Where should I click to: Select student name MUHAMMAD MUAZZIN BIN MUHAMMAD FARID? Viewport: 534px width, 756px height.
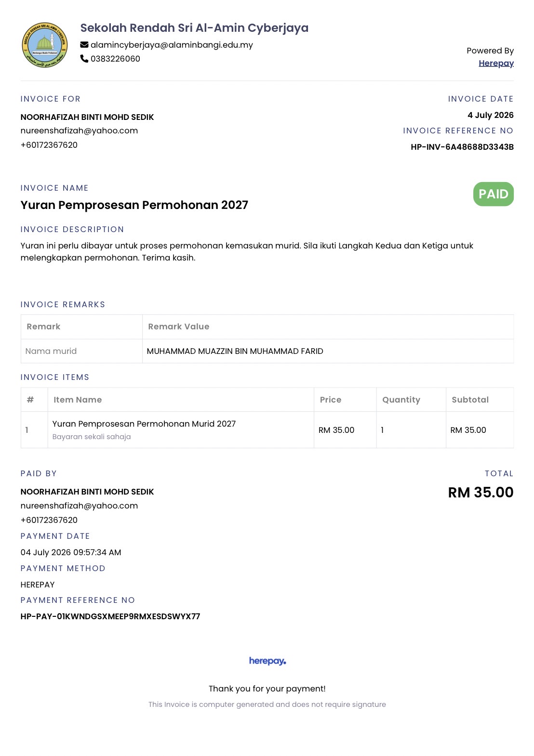(235, 351)
